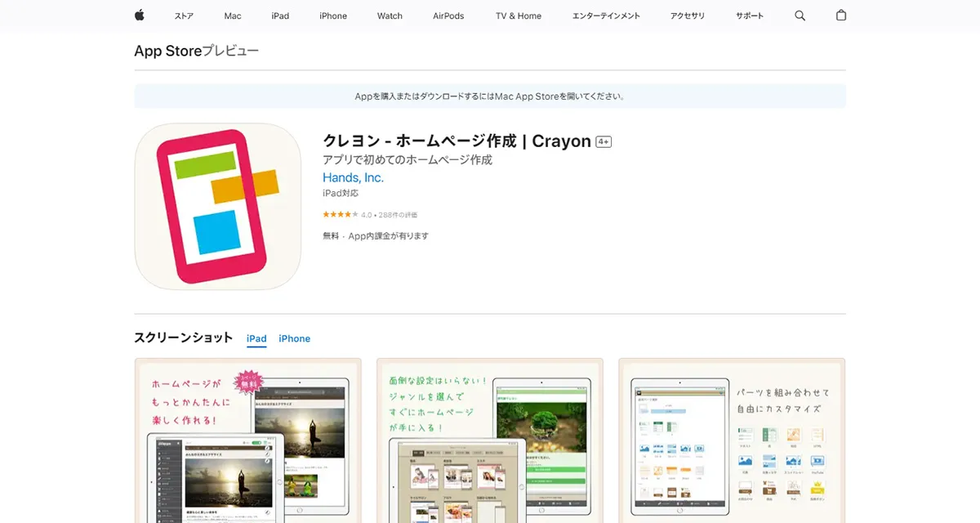Open the Watch menu item

(x=390, y=16)
